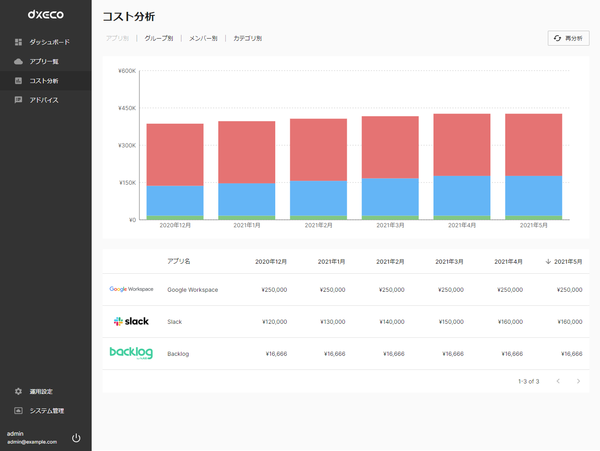Click the システム管理 monitor icon
600x451 pixels.
[x=18, y=410]
